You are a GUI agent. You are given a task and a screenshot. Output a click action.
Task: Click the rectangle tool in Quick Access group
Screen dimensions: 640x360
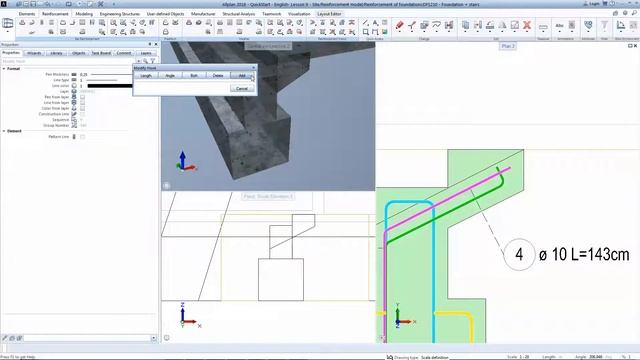365,31
